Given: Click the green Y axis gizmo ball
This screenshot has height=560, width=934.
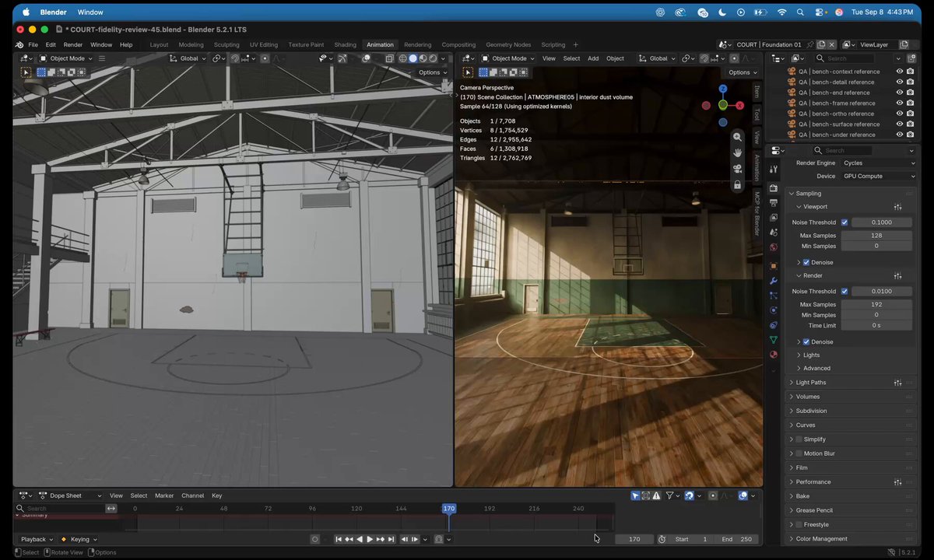Looking at the screenshot, I should [x=723, y=105].
